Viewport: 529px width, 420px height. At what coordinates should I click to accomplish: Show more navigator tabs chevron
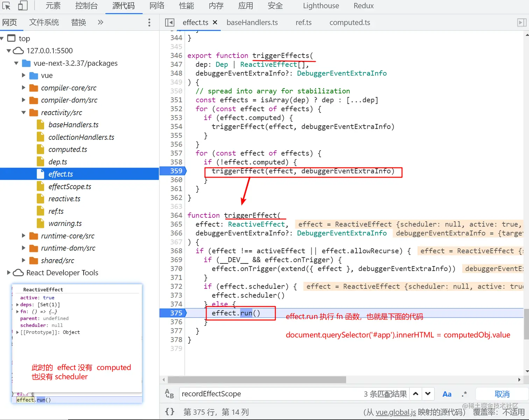(101, 22)
